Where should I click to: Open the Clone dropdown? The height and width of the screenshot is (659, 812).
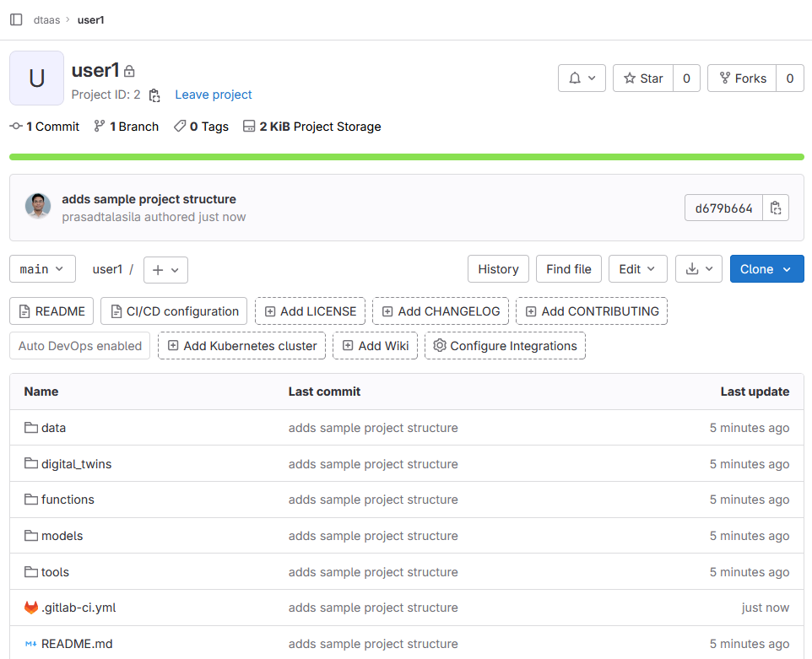(766, 269)
